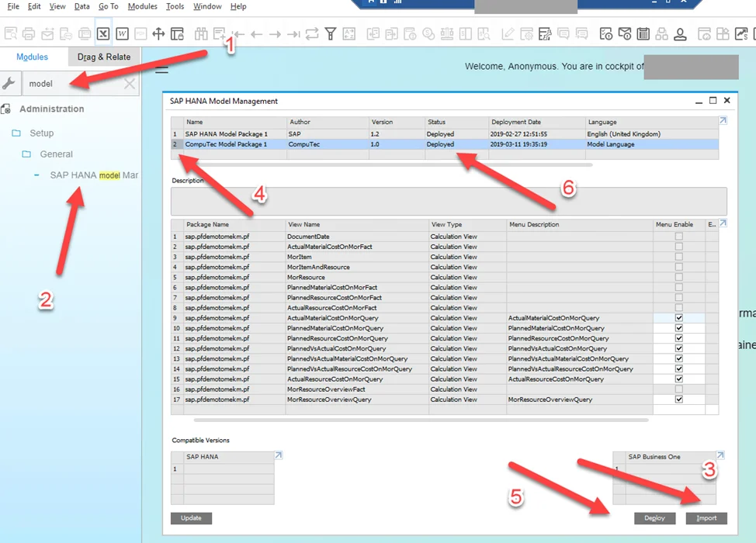
Task: Expand the SAP HANA compatible versions table
Action: tap(279, 455)
